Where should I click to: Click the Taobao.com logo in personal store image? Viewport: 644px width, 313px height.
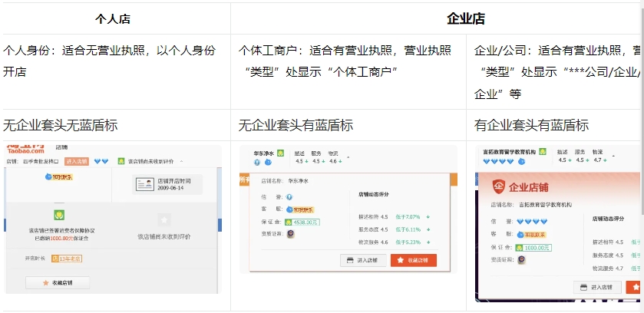(25, 148)
